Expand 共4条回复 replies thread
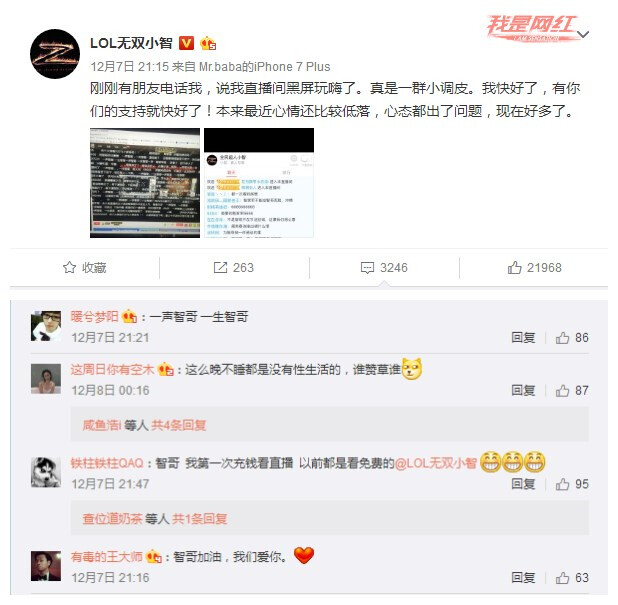Viewport: 618px width, 605px height. [179, 425]
